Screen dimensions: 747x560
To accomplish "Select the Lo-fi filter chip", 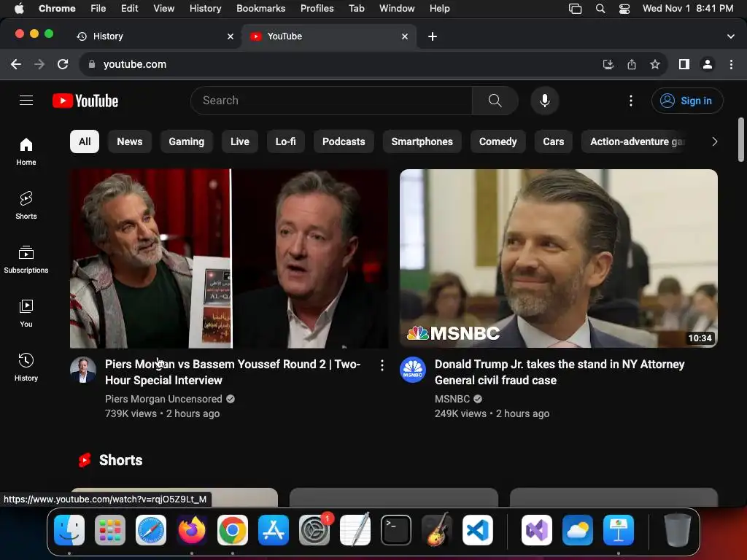I will tap(285, 141).
